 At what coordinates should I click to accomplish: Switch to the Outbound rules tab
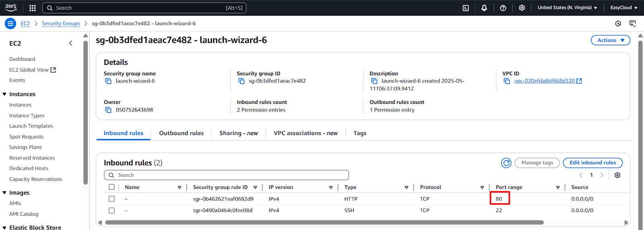182,133
